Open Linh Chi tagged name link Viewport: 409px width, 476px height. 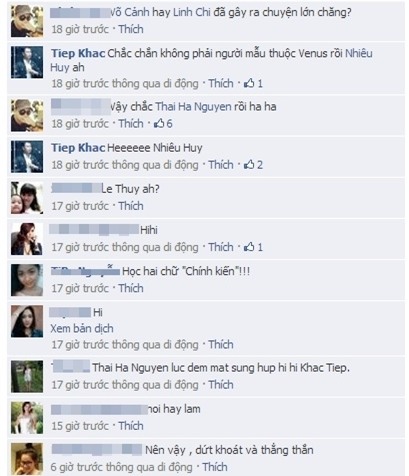click(x=192, y=12)
